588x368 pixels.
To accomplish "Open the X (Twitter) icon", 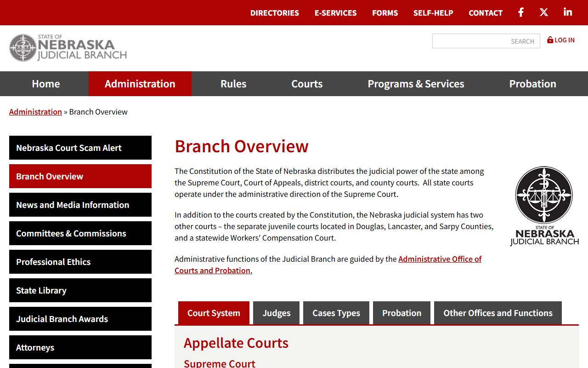I will click(x=544, y=12).
